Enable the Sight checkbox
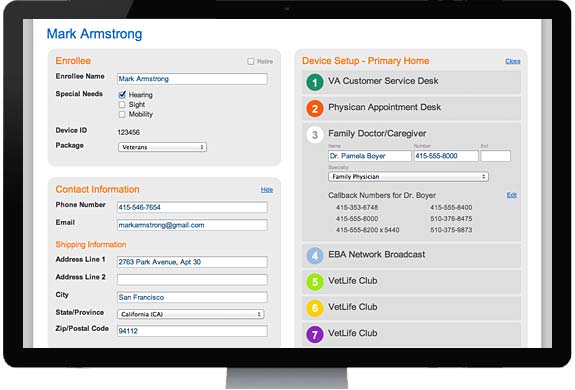Screen dimensions: 575x390 pos(122,104)
